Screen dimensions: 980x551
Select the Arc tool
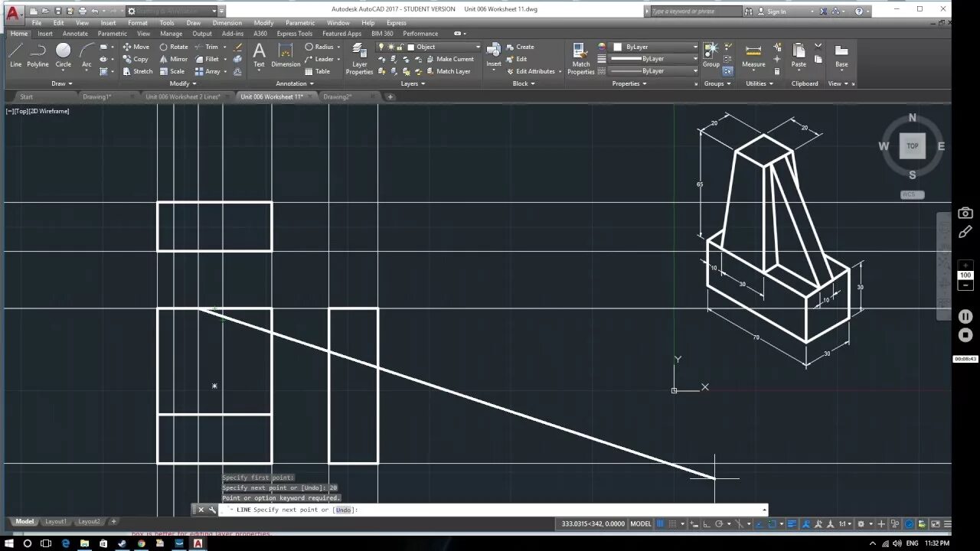click(87, 55)
